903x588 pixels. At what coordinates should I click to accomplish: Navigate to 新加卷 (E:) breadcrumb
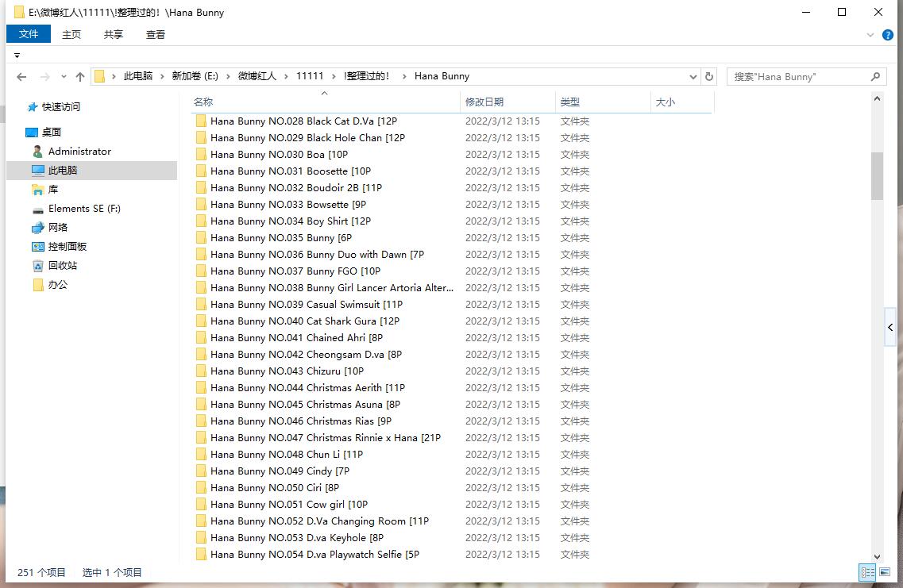195,76
